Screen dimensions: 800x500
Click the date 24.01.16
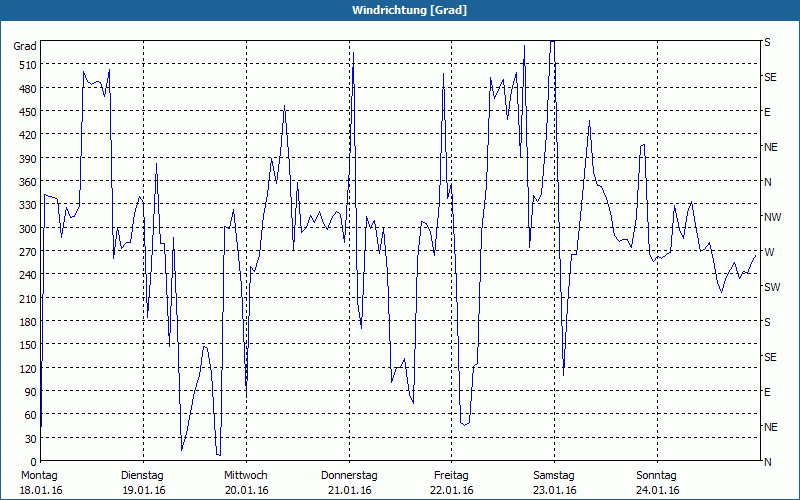(x=658, y=490)
